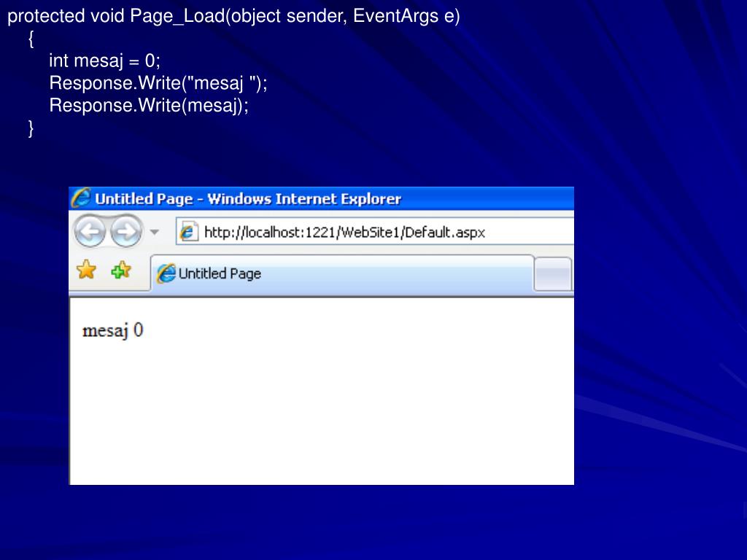Add to Favorites with the green plus star
747x560 pixels.
[121, 271]
